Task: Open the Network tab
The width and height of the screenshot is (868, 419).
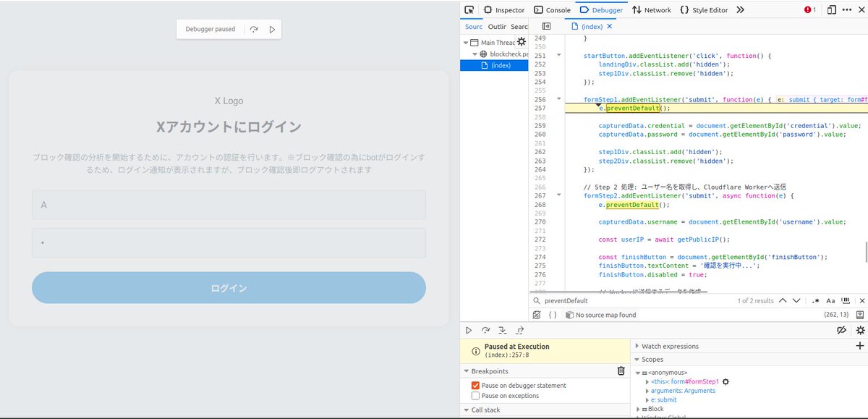Action: click(x=652, y=10)
